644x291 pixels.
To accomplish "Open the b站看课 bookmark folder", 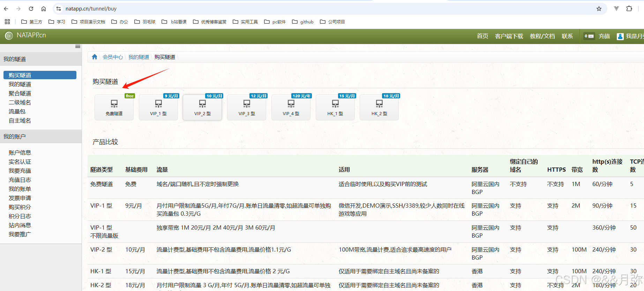I will (x=174, y=22).
